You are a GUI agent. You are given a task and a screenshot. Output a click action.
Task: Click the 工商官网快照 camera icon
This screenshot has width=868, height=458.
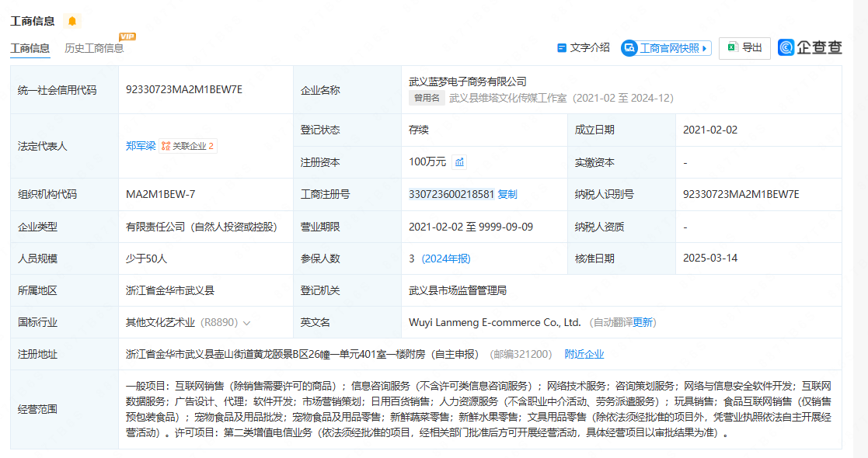[629, 48]
